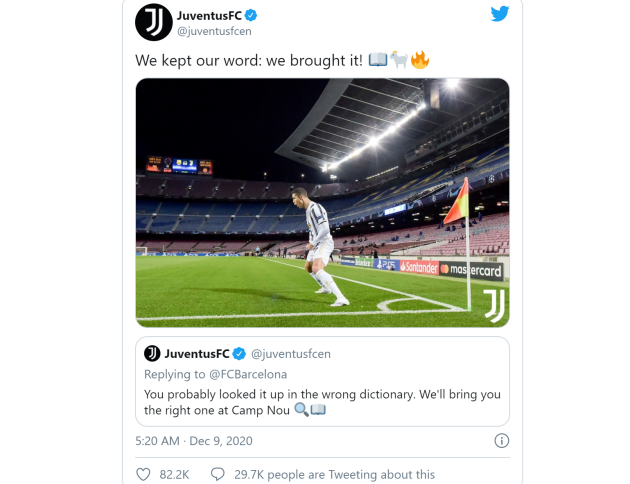Click the verified badge beside JuventusFC
The width and height of the screenshot is (630, 484).
click(252, 16)
